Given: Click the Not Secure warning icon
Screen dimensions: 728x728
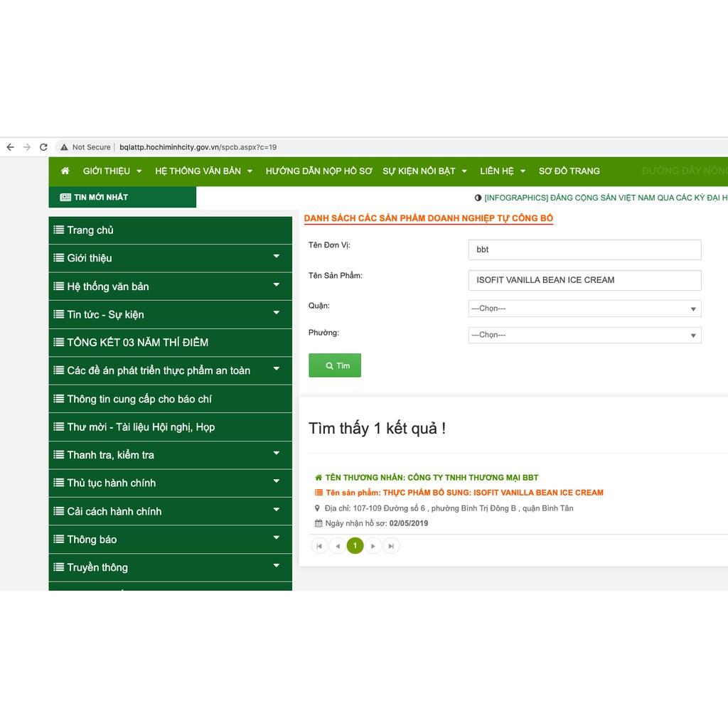Looking at the screenshot, I should click(x=64, y=147).
